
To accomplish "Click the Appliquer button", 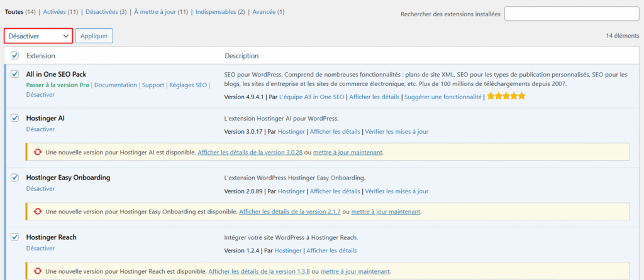I will [x=94, y=36].
